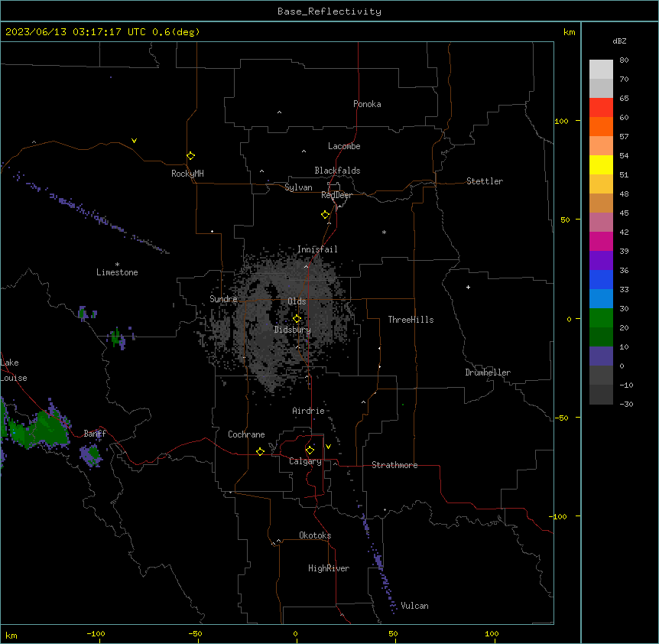659x644 pixels.
Task: Click the Lacombe city label
Action: coord(344,146)
